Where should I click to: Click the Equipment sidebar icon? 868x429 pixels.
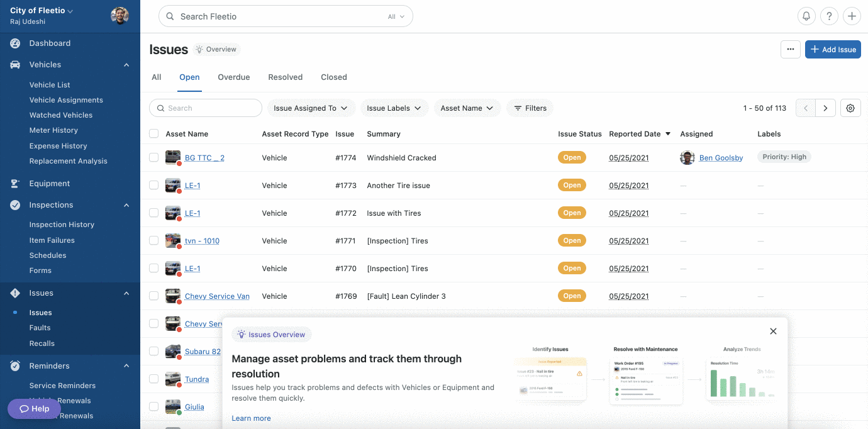(15, 184)
